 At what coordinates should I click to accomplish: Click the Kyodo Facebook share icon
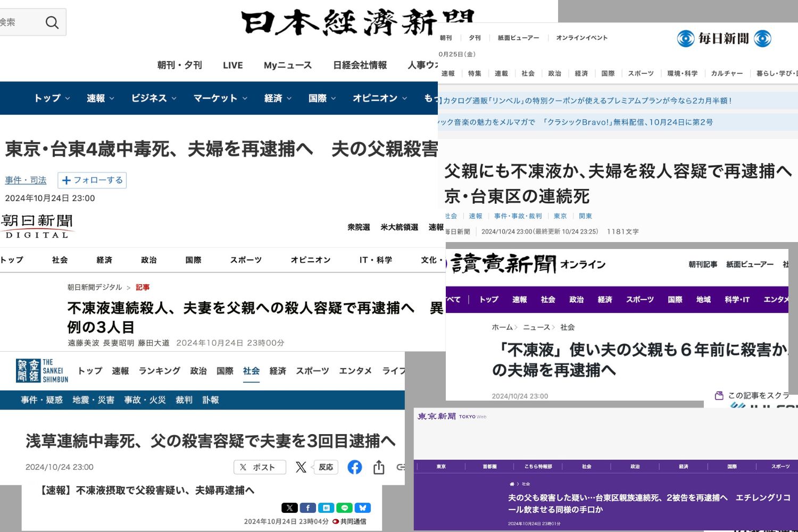(307, 508)
